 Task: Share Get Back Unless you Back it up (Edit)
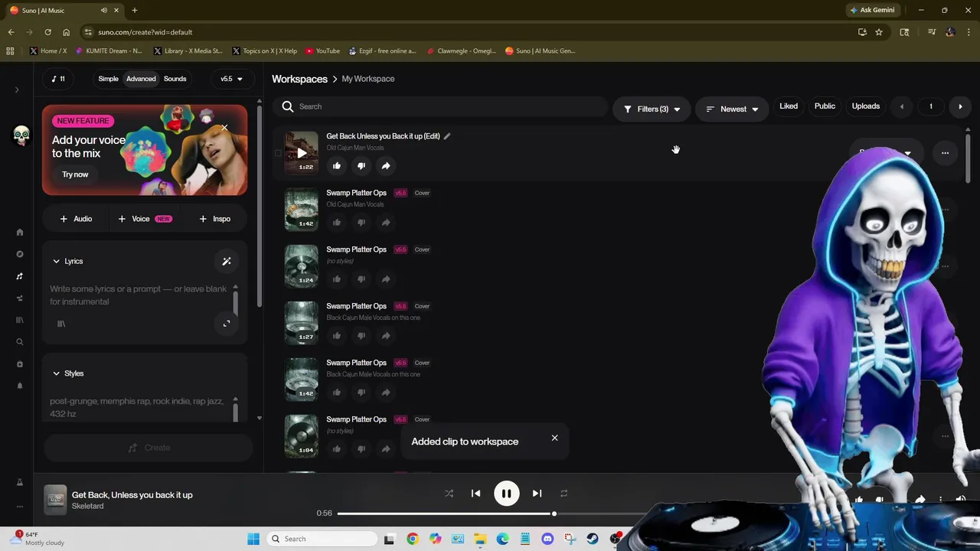click(386, 165)
